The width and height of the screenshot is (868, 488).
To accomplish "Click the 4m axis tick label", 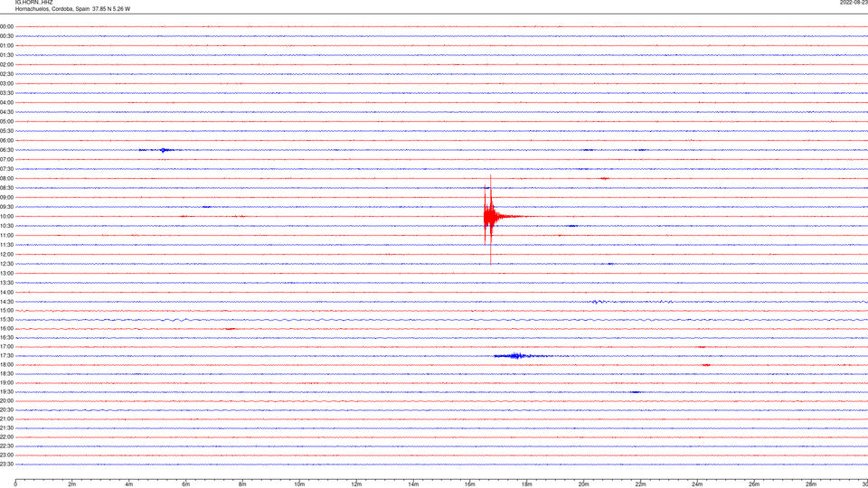I will [x=129, y=484].
